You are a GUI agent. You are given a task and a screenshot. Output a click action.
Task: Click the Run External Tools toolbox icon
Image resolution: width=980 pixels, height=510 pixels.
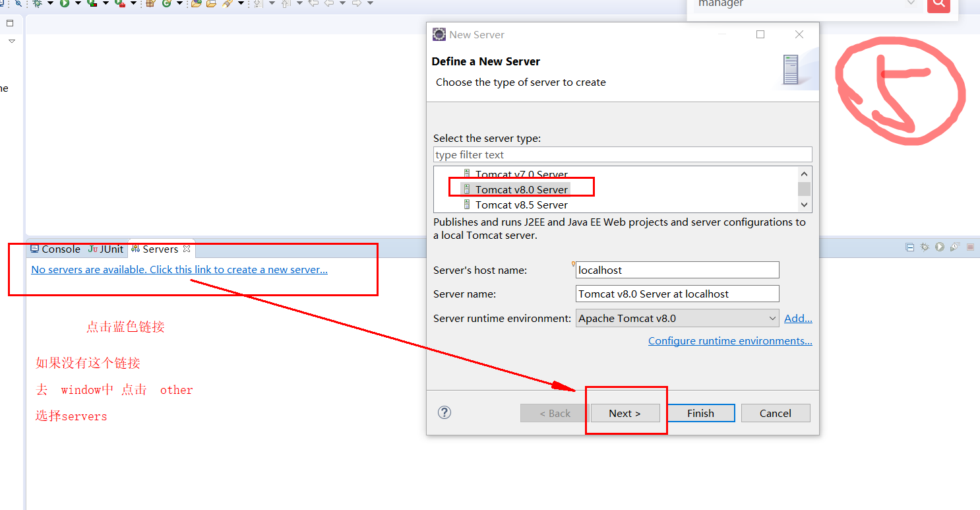(x=119, y=3)
